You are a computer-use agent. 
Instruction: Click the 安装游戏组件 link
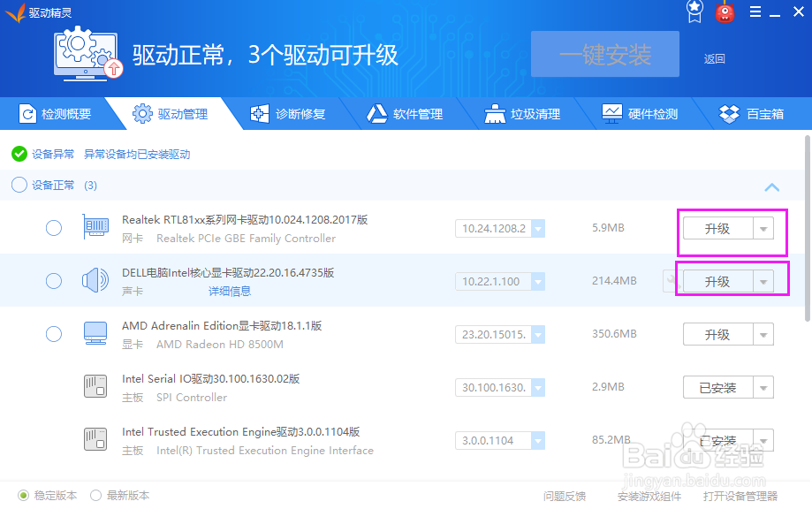tap(649, 496)
